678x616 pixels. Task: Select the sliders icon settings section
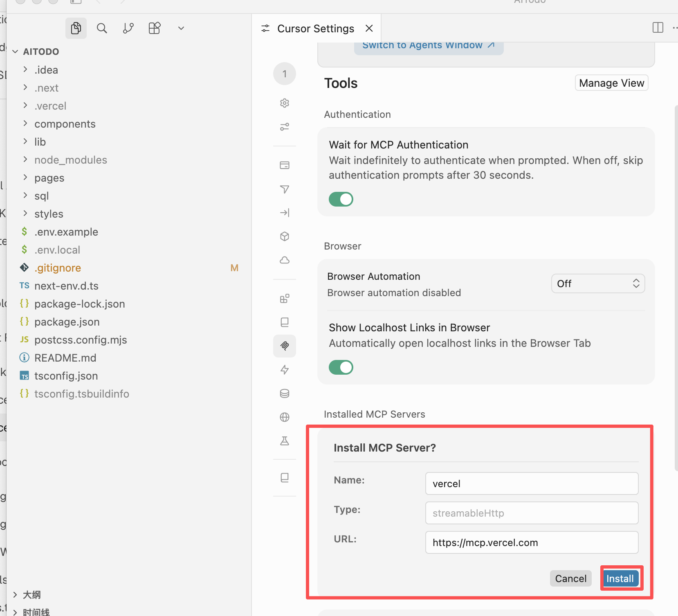click(285, 127)
